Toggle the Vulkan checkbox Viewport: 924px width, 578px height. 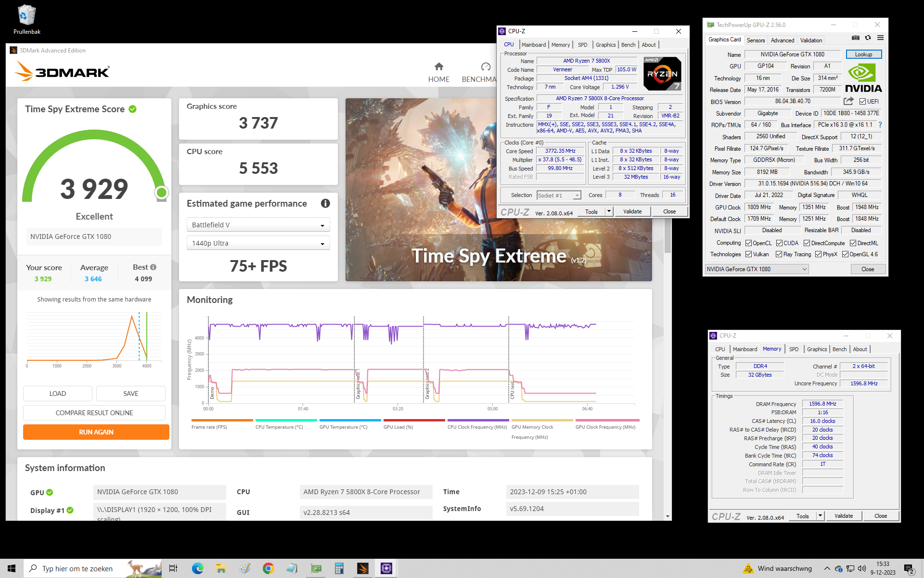[748, 254]
